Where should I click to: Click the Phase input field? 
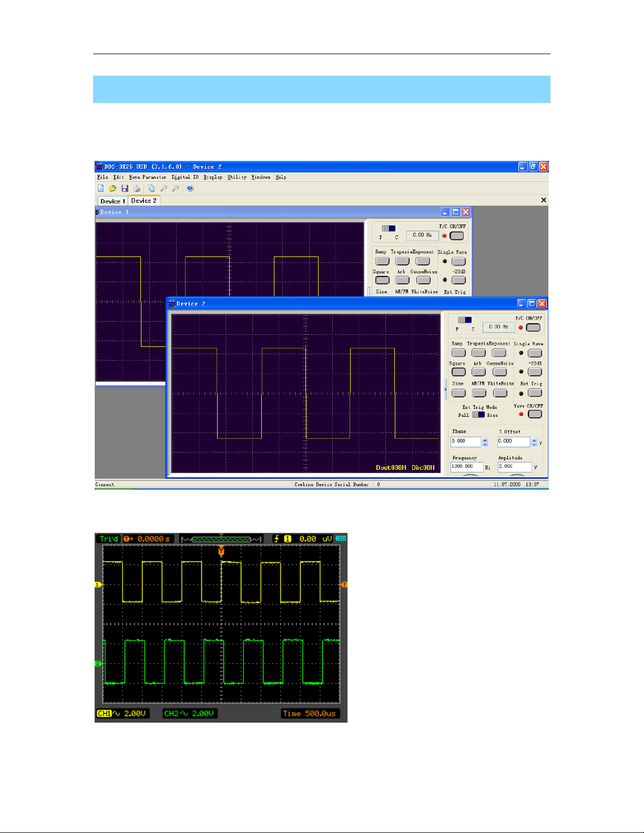tap(466, 441)
